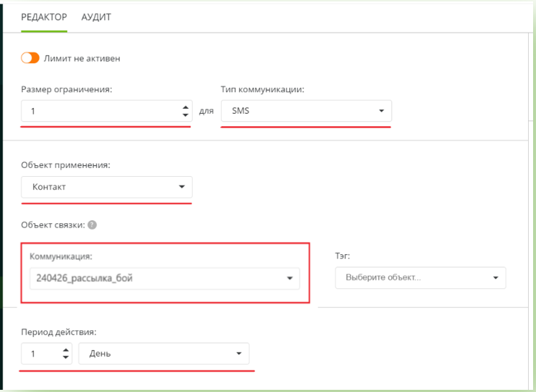Click into the Размер ограничения number field
The width and height of the screenshot is (536, 392).
coord(98,111)
